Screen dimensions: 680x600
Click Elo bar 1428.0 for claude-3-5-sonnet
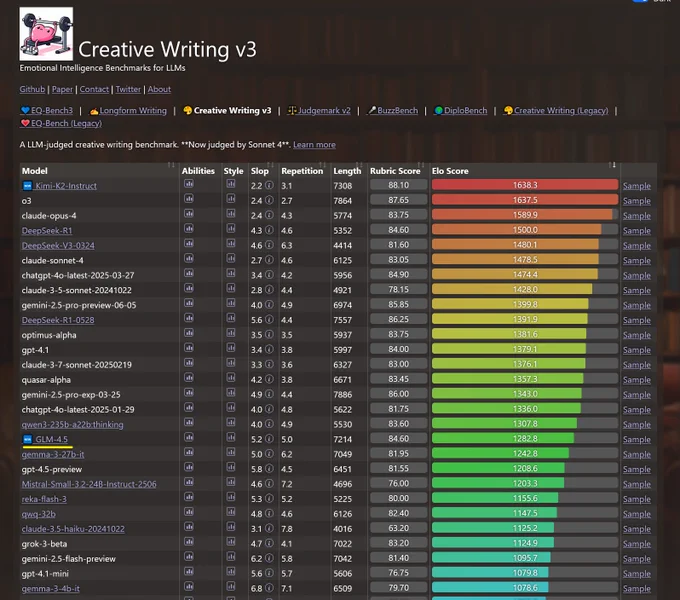(525, 289)
